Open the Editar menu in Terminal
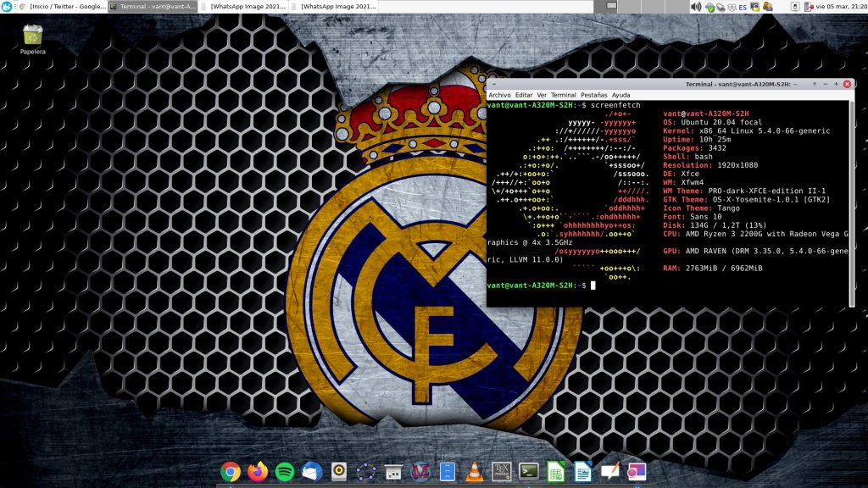Screen dimensions: 868x488 click(524, 95)
